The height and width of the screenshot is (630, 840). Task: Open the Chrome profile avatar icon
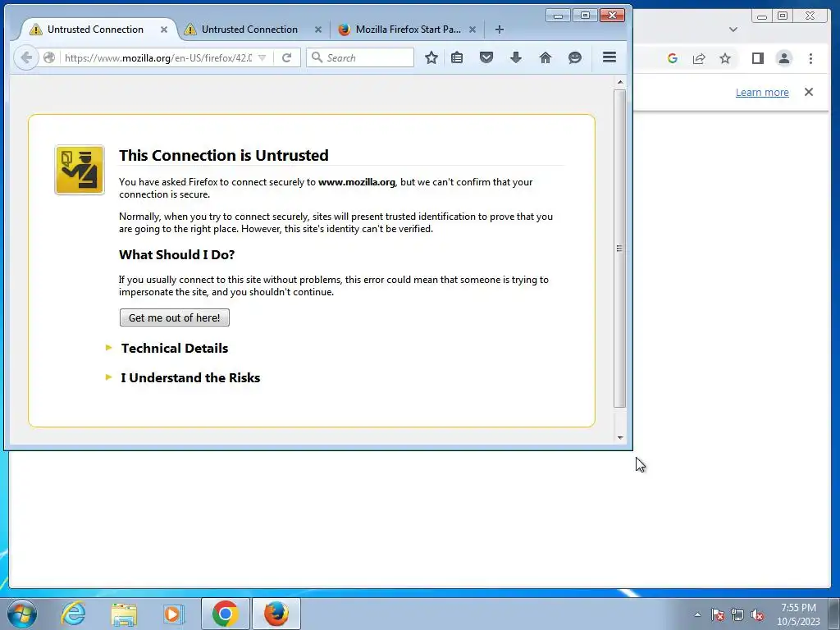pyautogui.click(x=783, y=58)
